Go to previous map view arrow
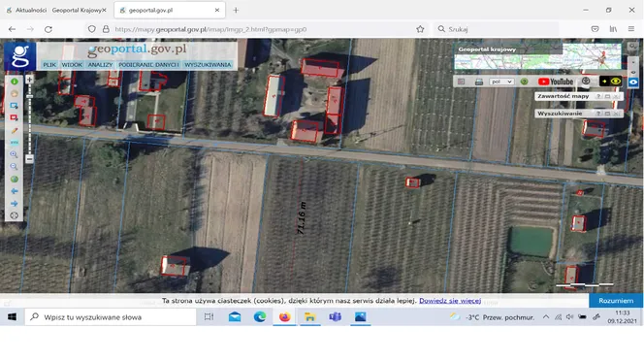This screenshot has height=362, width=644. click(x=14, y=191)
